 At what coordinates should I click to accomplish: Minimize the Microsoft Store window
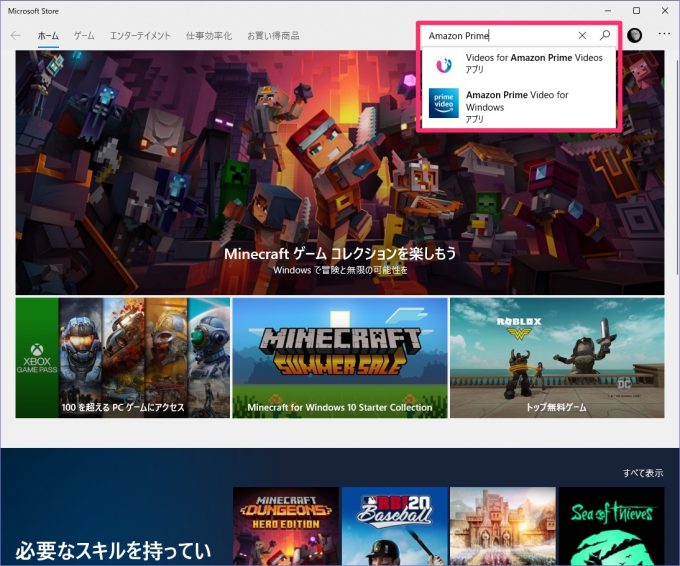pyautogui.click(x=608, y=10)
